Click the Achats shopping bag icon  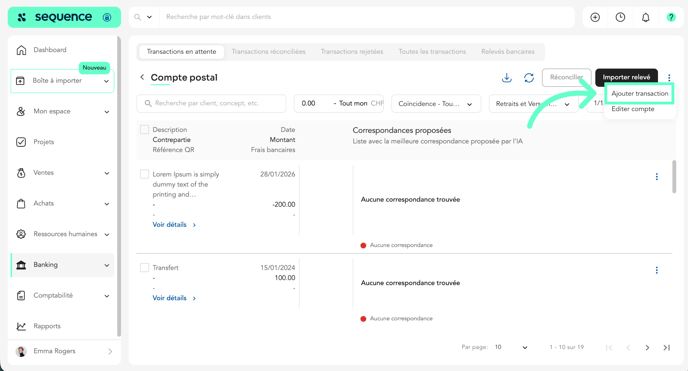[x=21, y=203]
